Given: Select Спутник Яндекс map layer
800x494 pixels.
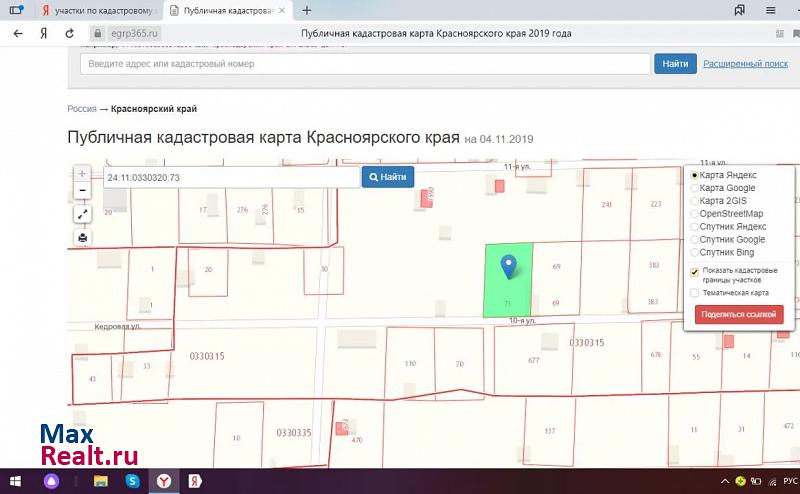Looking at the screenshot, I should (696, 227).
